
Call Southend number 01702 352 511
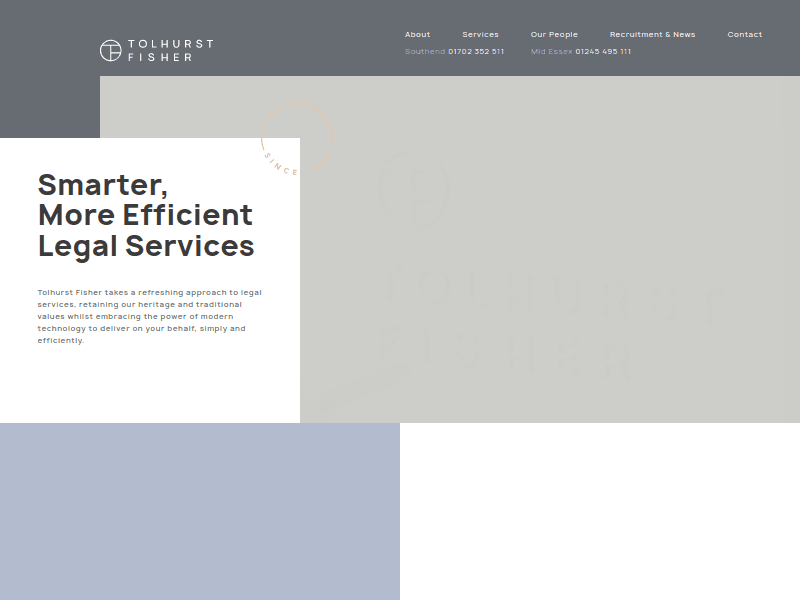[476, 52]
